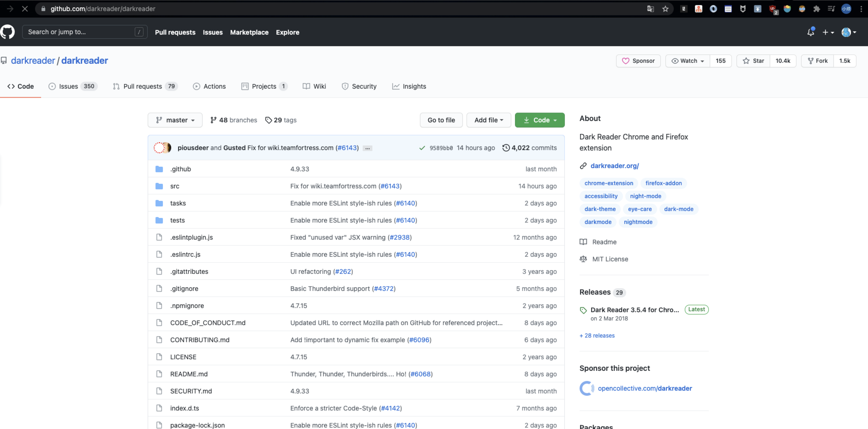
Task: Go to Explore
Action: point(287,32)
